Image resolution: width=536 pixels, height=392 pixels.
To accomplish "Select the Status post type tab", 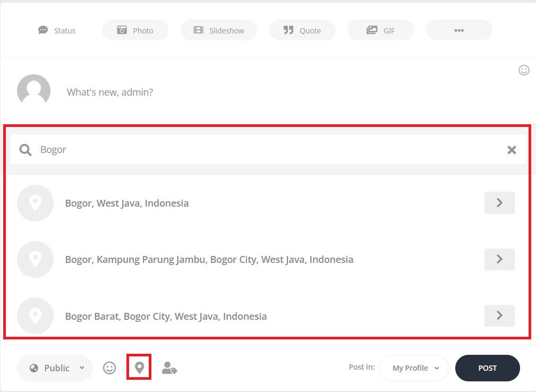I will (x=57, y=30).
